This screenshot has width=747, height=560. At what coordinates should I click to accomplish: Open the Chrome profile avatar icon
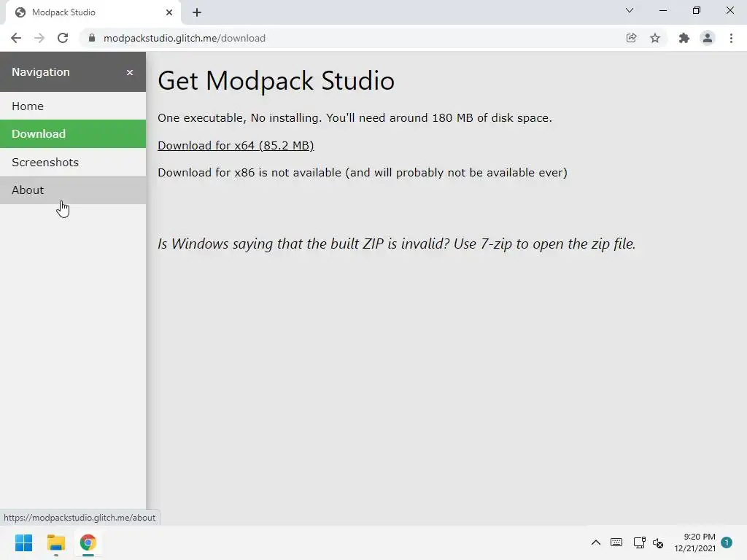[x=708, y=38]
